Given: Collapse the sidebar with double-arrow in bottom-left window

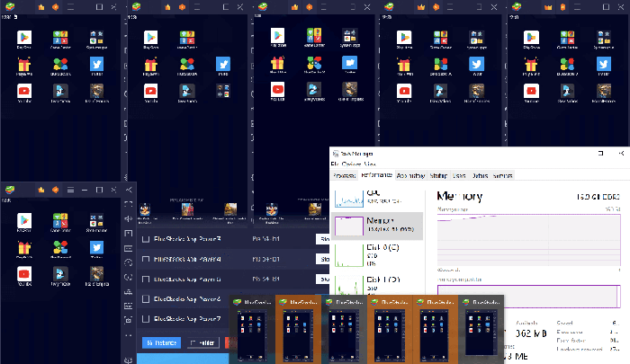Looking at the screenshot, I should (129, 190).
